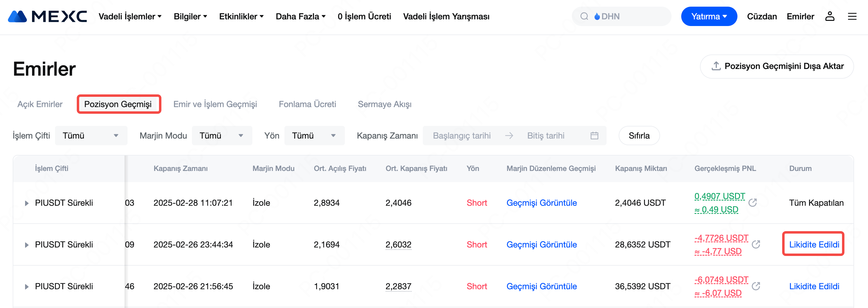Open Geçmişi Görüntüle for 21:56:45 row

click(x=542, y=287)
